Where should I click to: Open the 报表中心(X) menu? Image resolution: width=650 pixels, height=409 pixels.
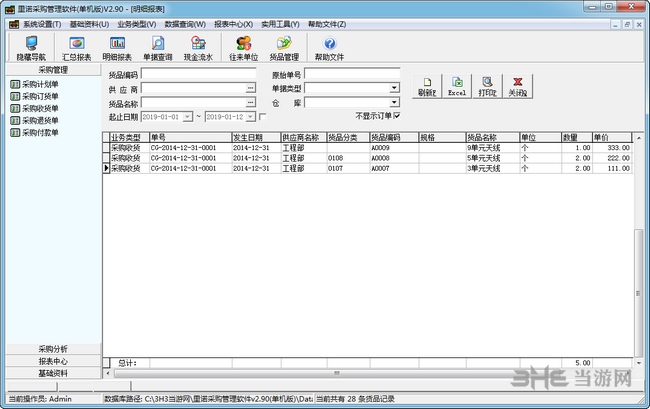click(x=232, y=23)
